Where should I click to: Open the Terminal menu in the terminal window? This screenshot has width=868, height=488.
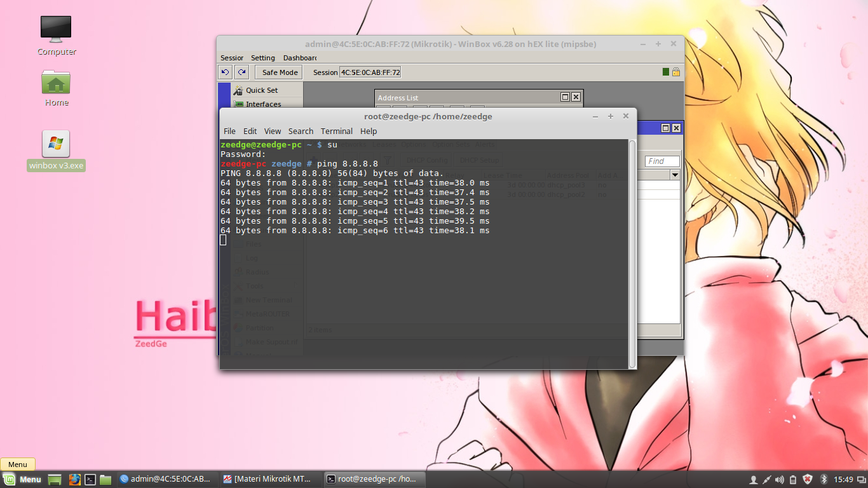tap(337, 131)
